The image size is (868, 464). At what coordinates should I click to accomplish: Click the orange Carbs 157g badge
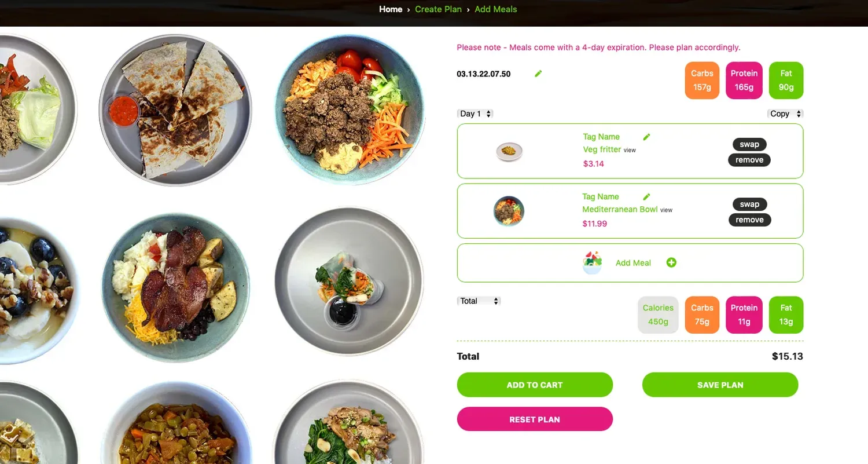click(702, 81)
